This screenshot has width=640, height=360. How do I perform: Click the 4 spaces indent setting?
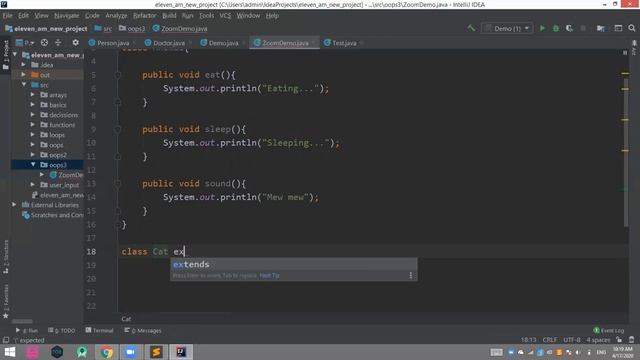598,340
